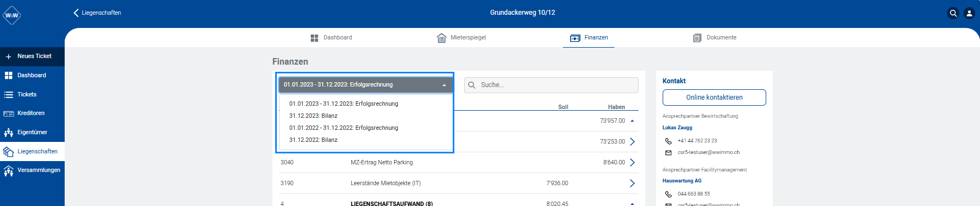
Task: Open details arrow for 73'253.00 row
Action: [632, 142]
